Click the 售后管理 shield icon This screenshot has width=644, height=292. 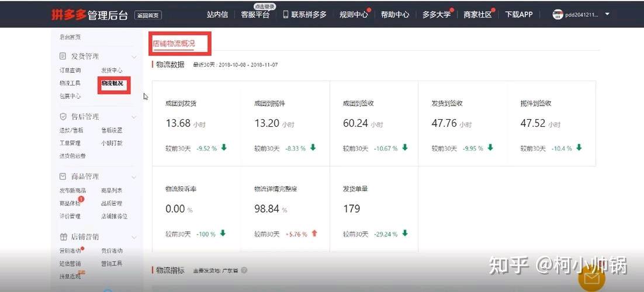point(63,117)
